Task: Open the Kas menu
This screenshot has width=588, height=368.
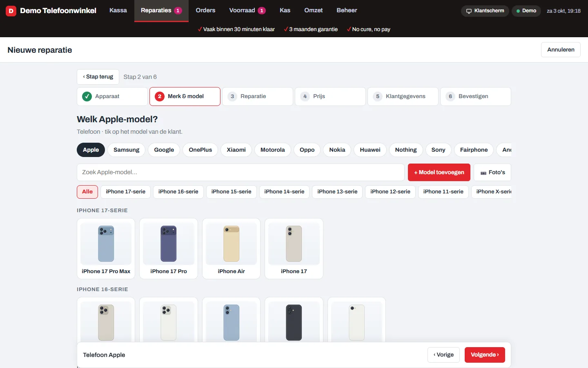Action: pos(285,10)
